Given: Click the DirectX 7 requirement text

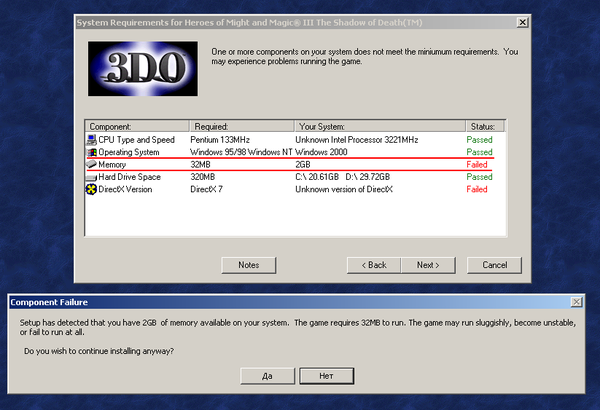Looking at the screenshot, I should coord(207,189).
